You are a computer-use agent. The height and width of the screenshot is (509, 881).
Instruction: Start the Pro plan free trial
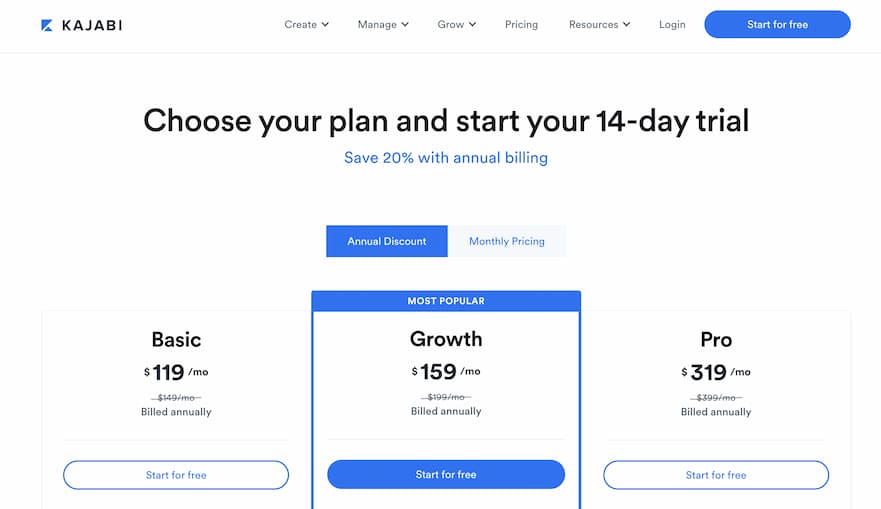click(716, 475)
